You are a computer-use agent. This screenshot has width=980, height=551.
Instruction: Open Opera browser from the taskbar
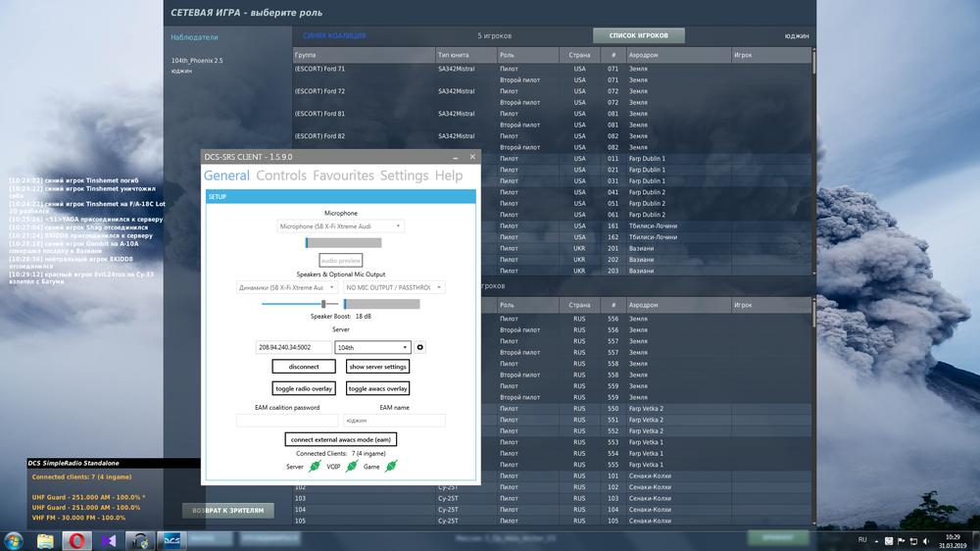click(x=76, y=540)
